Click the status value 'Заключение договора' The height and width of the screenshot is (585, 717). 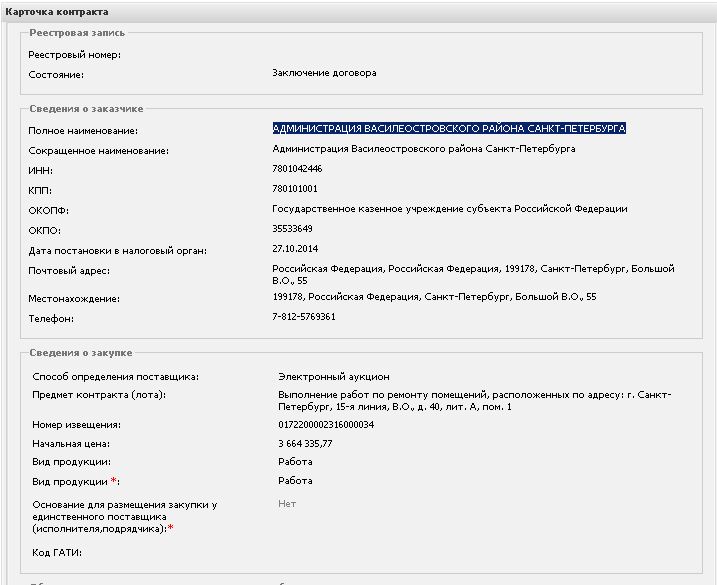click(324, 73)
